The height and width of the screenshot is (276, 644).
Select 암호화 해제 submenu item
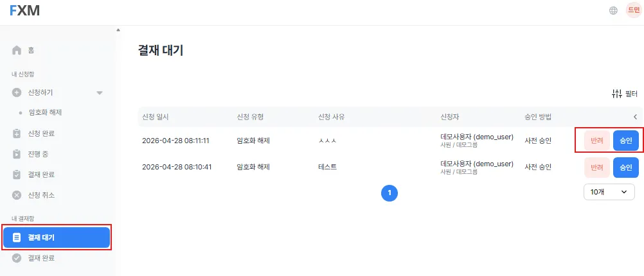coord(45,112)
